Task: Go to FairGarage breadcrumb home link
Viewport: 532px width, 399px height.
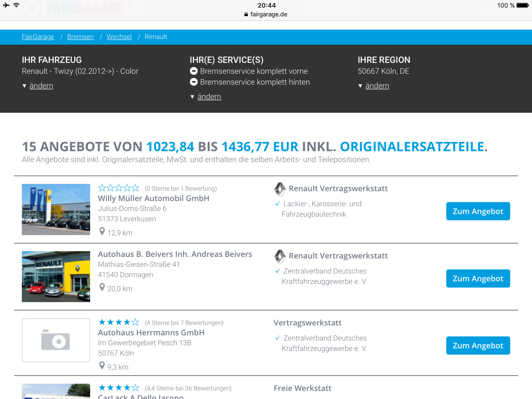Action: pos(38,37)
